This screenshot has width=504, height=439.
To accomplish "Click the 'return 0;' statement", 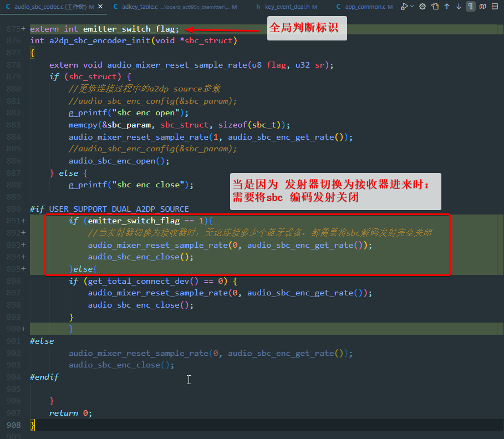I will pyautogui.click(x=70, y=413).
